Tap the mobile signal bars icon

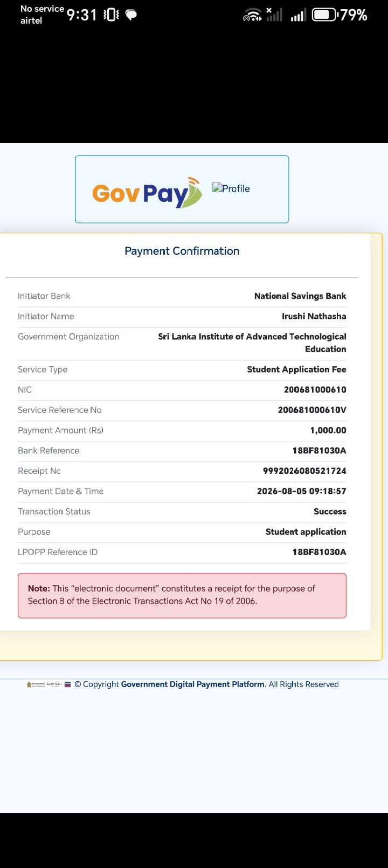pyautogui.click(x=298, y=15)
